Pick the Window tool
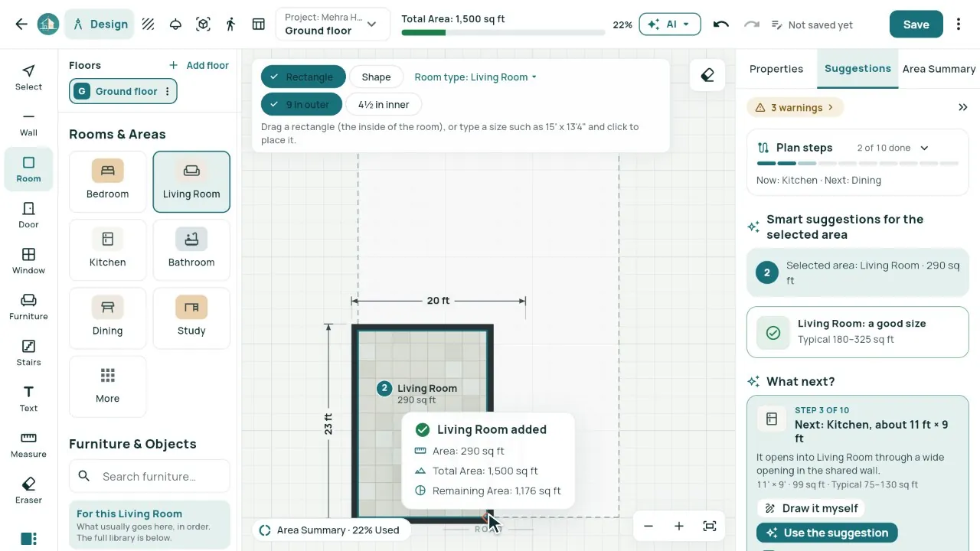The height and width of the screenshot is (551, 980). coord(28,262)
